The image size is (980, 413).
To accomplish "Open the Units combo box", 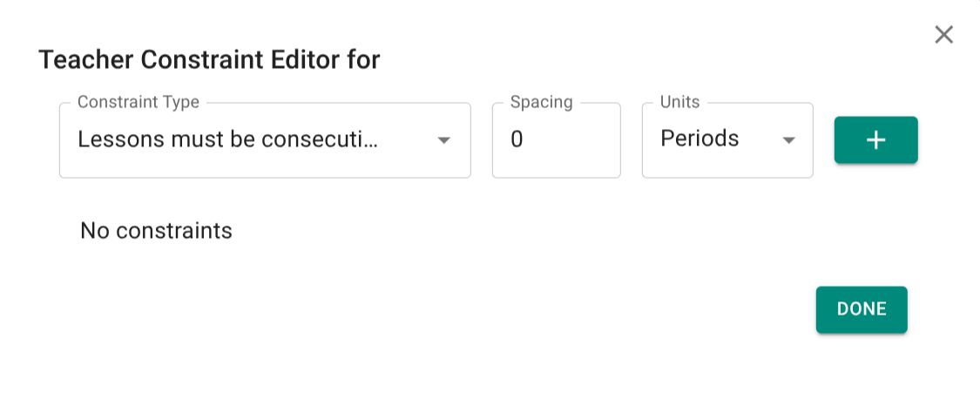I will 727,140.
